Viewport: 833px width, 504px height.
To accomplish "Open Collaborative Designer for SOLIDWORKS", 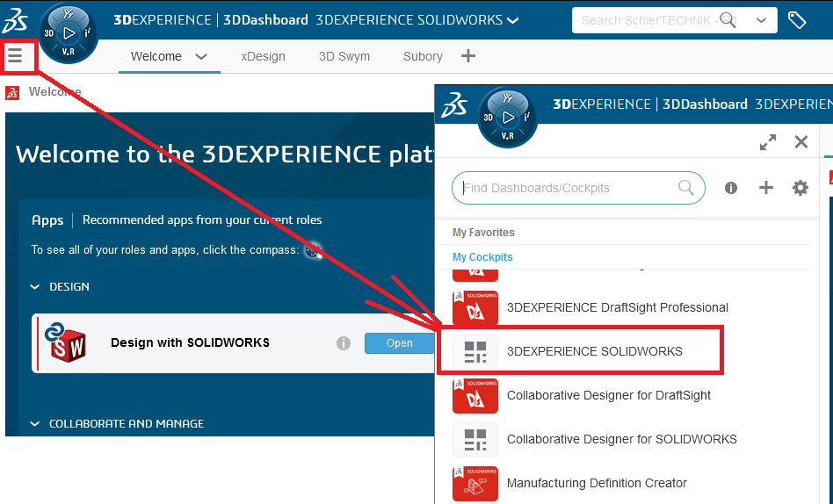I will [x=621, y=440].
